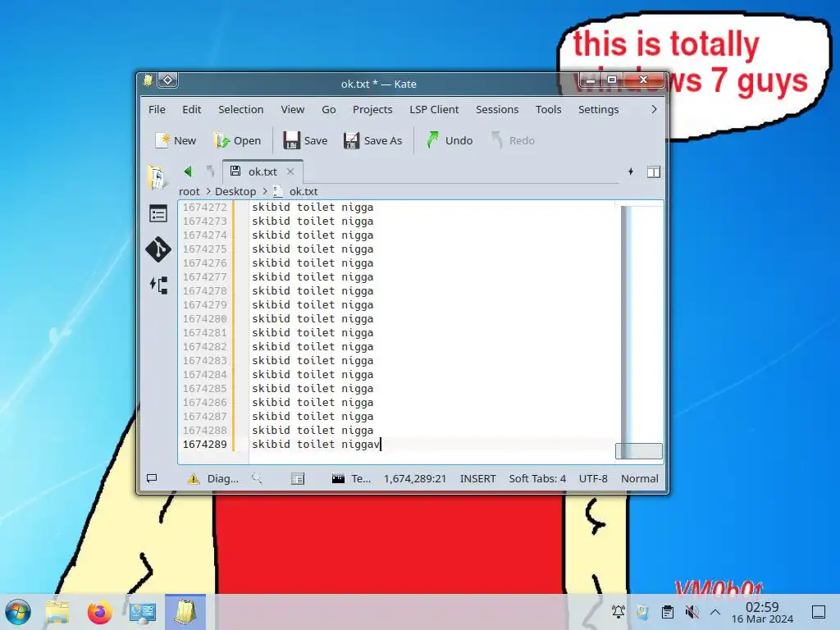Expand the chevron after root

click(208, 191)
